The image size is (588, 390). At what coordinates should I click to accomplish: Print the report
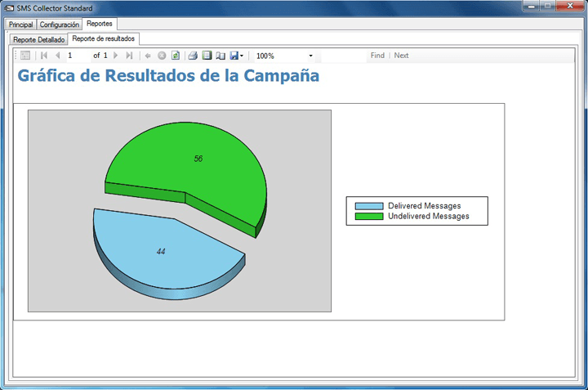(193, 56)
